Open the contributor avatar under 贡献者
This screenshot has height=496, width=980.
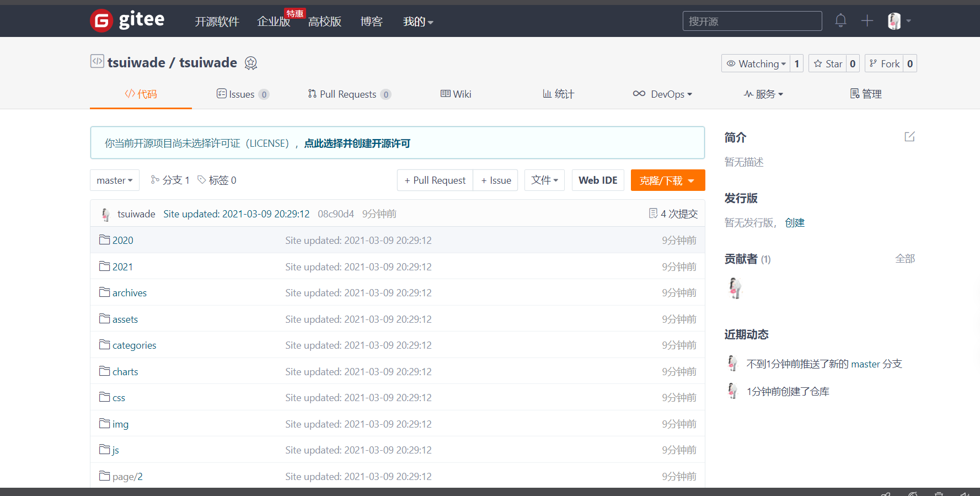tap(735, 288)
